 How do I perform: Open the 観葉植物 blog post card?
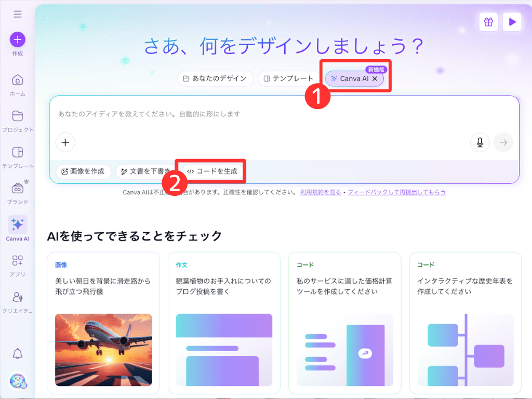(x=224, y=323)
